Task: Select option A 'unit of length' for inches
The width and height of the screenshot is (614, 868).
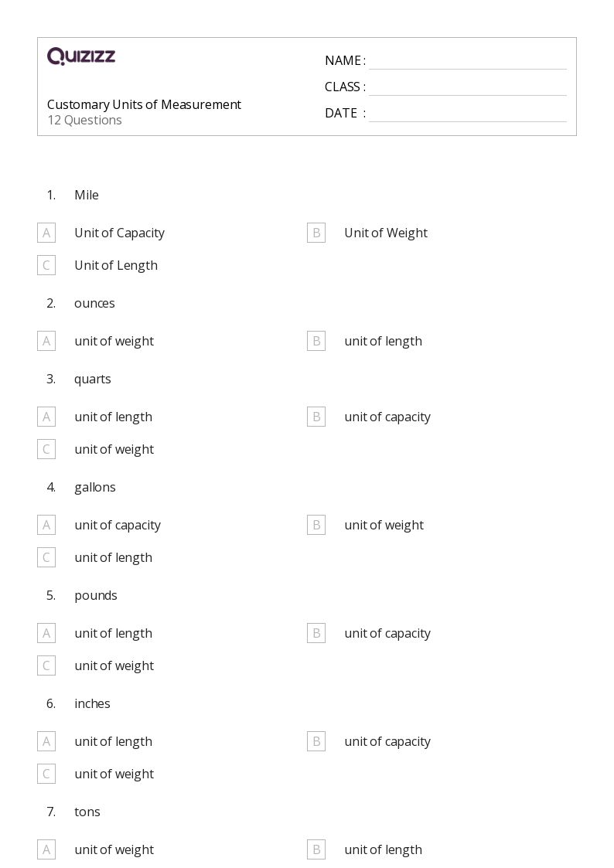Action: point(46,741)
